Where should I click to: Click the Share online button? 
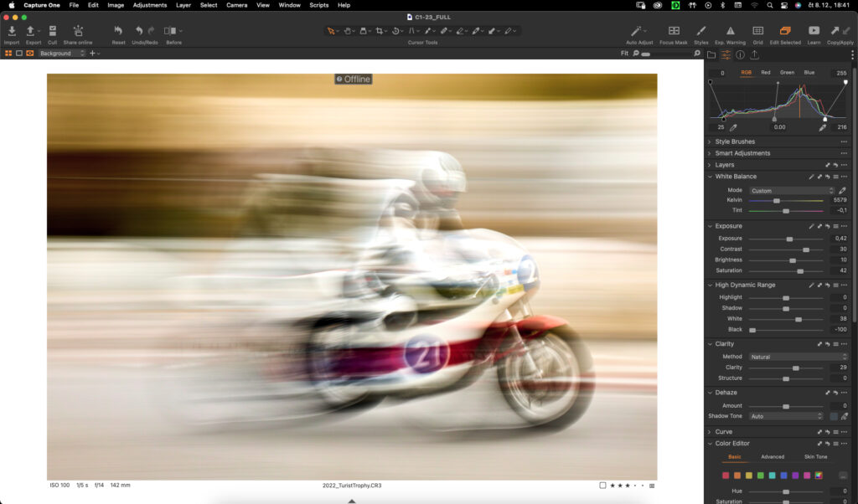(x=78, y=31)
